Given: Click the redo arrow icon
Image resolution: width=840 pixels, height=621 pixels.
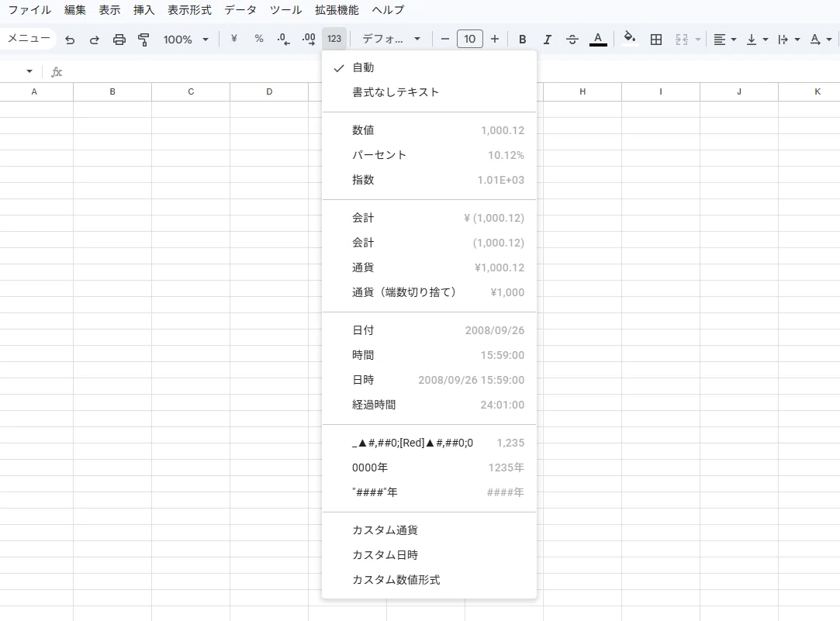Looking at the screenshot, I should click(x=95, y=39).
